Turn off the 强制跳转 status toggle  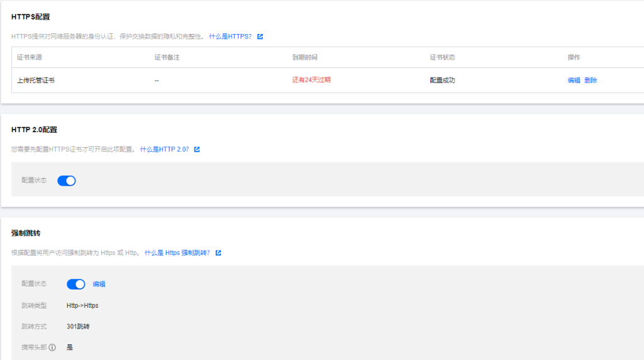tap(75, 284)
